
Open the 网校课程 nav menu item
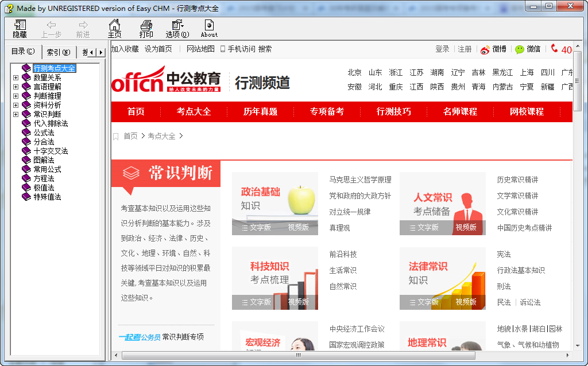(527, 112)
